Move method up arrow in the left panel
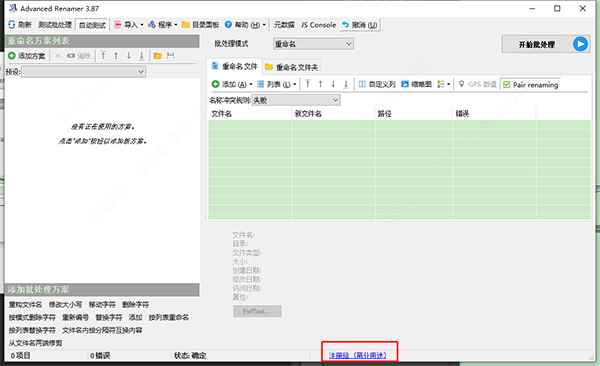The image size is (600, 366). (x=116, y=56)
